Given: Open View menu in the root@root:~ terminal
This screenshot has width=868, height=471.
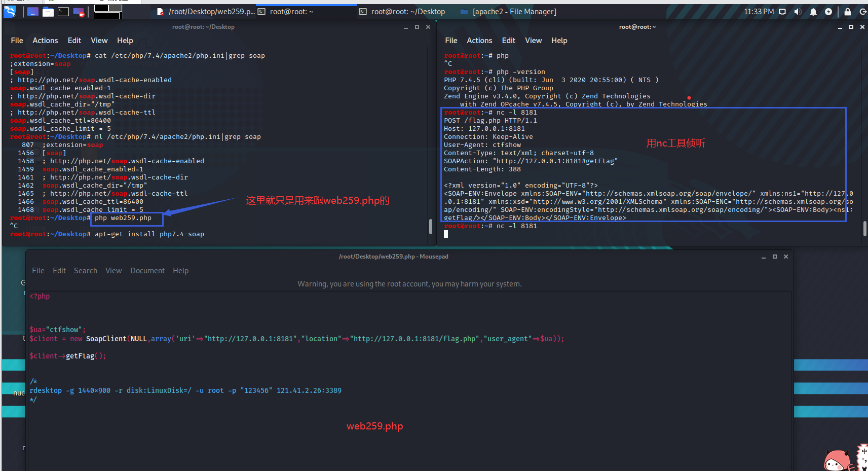Looking at the screenshot, I should pos(534,41).
